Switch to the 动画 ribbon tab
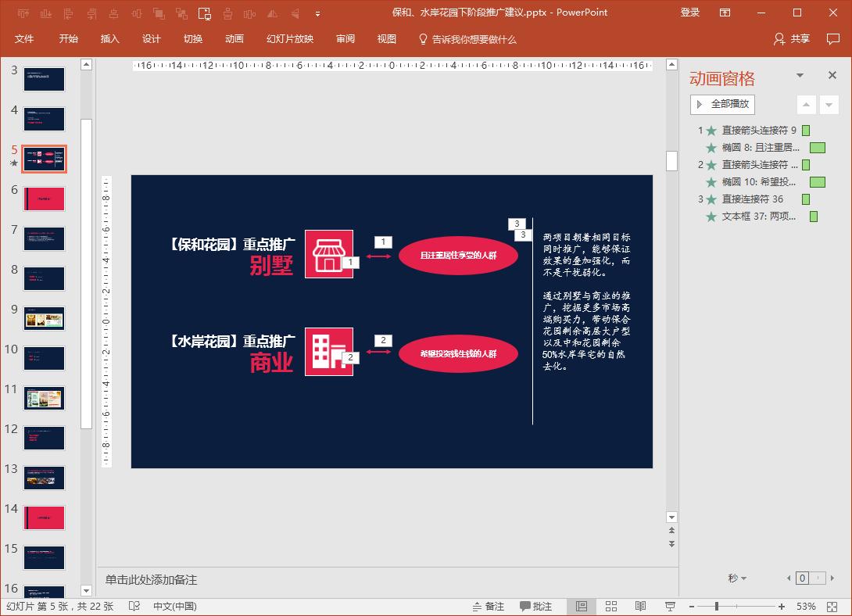The height and width of the screenshot is (616, 852). click(x=234, y=39)
